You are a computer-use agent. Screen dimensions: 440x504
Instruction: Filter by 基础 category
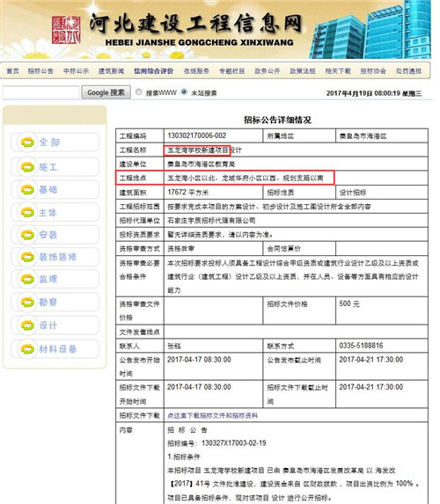55,190
